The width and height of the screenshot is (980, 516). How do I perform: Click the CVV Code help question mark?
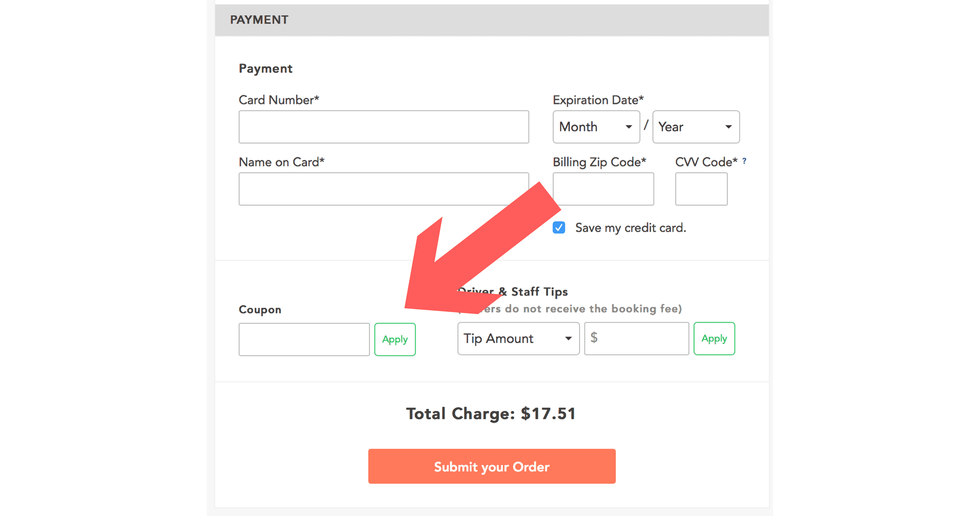744,161
